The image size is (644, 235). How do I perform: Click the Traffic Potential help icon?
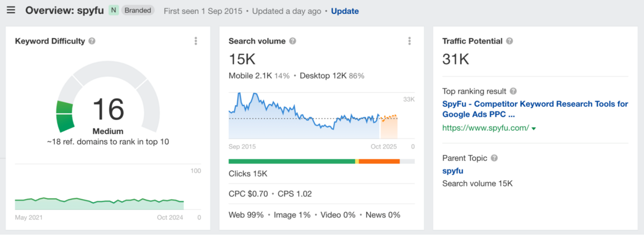(x=509, y=41)
